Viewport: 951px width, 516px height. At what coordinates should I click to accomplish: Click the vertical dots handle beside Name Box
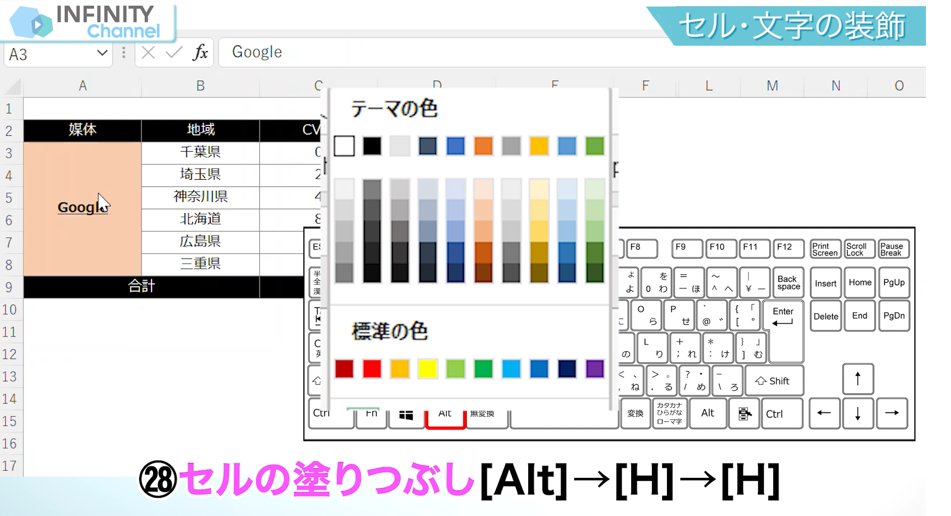(124, 53)
